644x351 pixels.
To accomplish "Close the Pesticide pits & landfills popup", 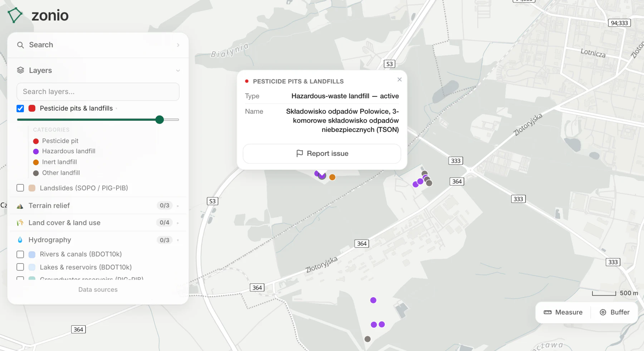I will tap(400, 79).
